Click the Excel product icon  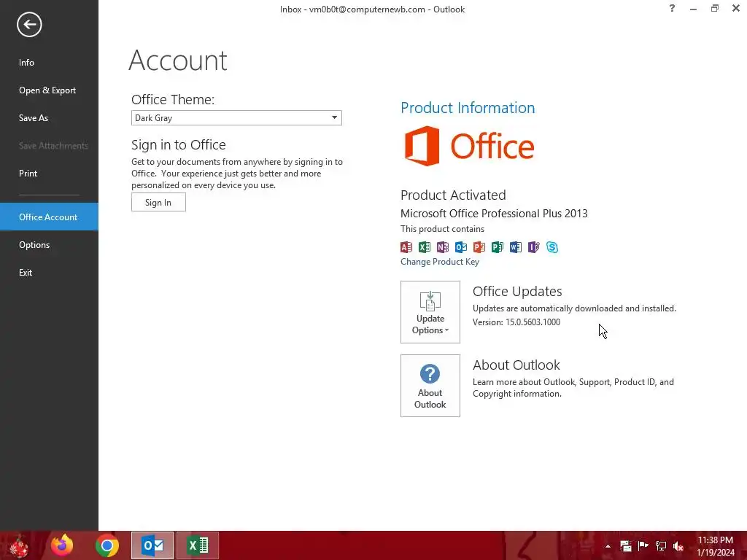425,246
